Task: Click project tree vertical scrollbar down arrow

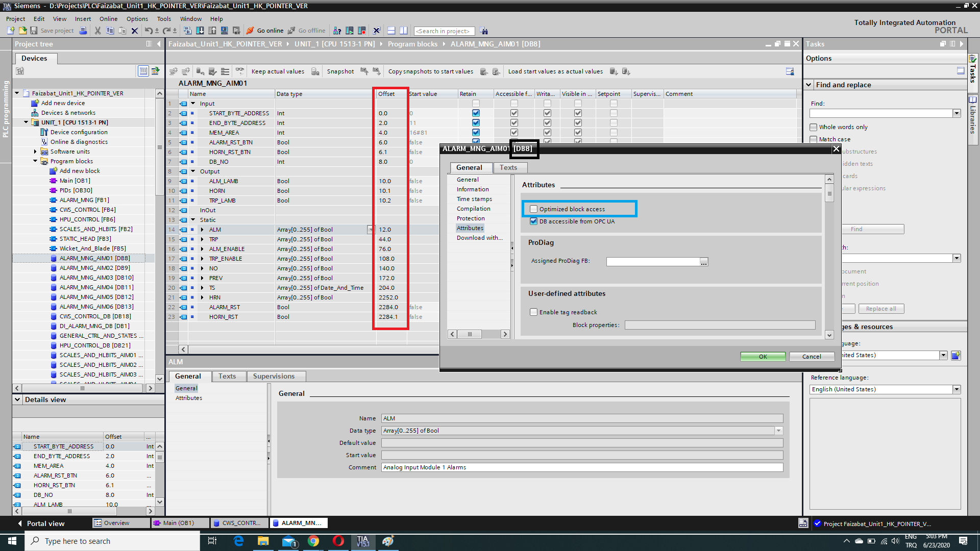Action: [x=160, y=378]
